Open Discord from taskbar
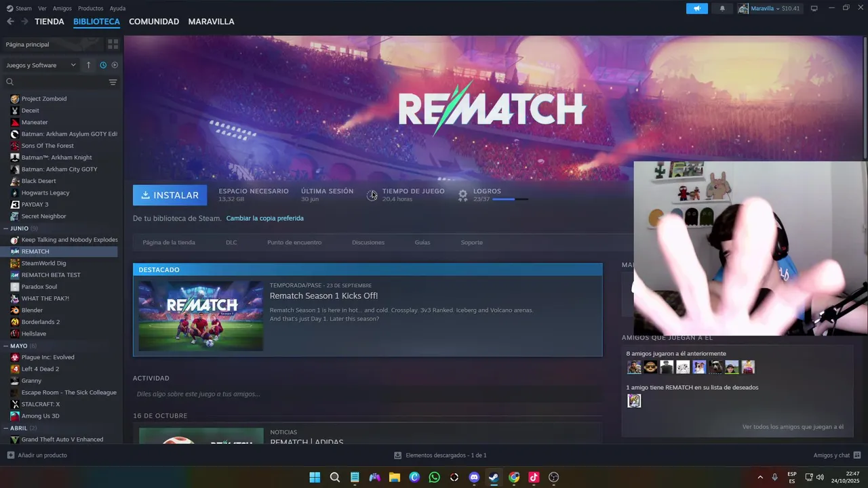Image resolution: width=868 pixels, height=488 pixels. coord(474,477)
